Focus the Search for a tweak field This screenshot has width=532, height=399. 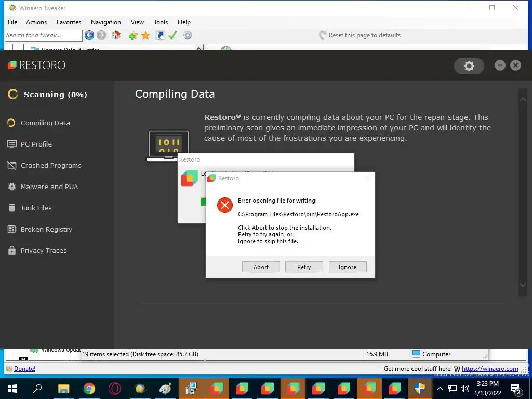pyautogui.click(x=44, y=35)
